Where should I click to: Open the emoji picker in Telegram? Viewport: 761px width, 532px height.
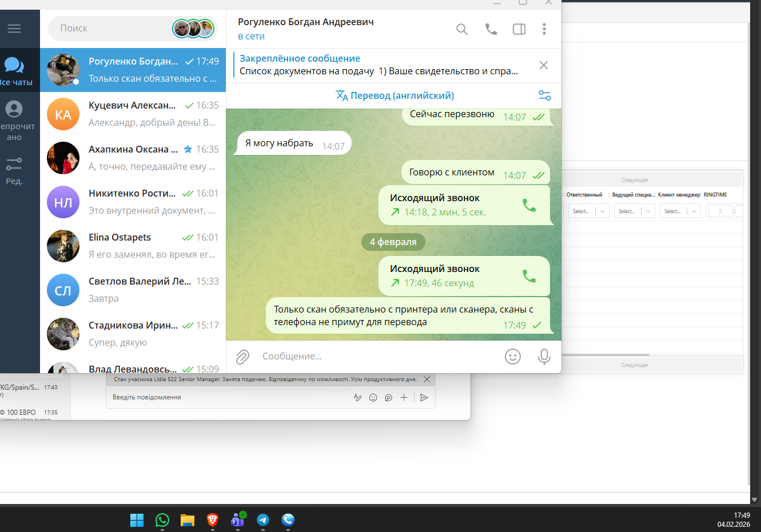(x=513, y=357)
